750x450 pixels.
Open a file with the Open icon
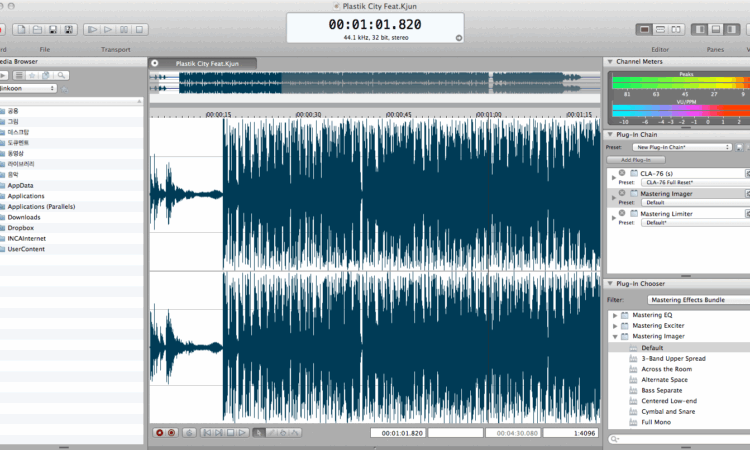click(x=39, y=30)
